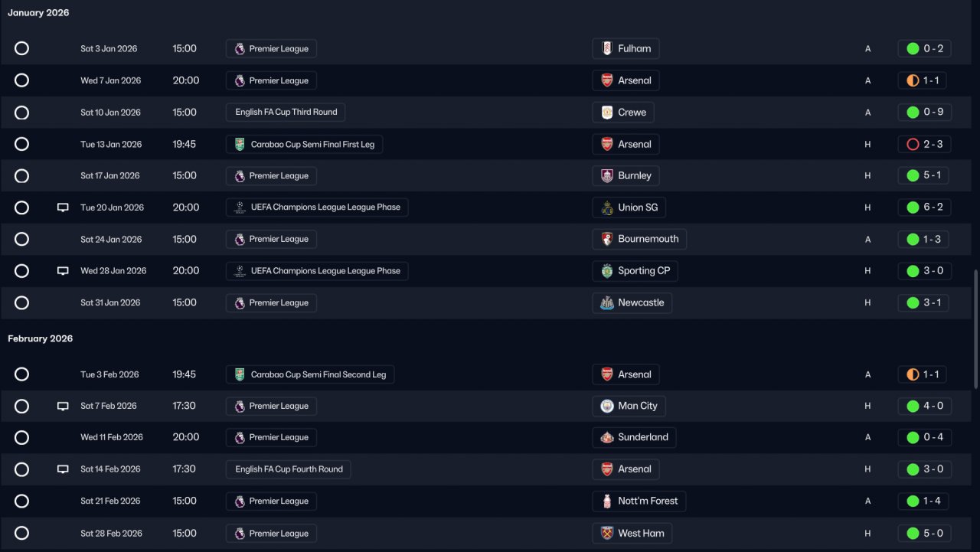Open the 0 - 9 result against Crewe
The height and width of the screenshot is (552, 980).
pyautogui.click(x=924, y=113)
